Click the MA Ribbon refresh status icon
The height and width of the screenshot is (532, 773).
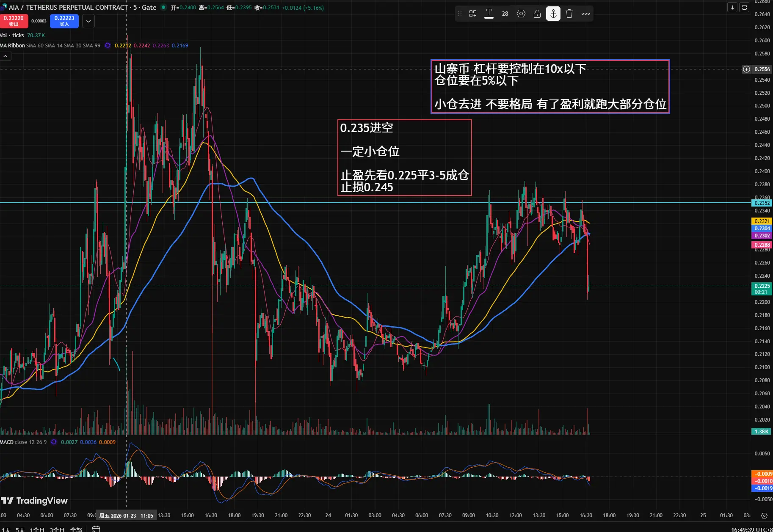(108, 46)
